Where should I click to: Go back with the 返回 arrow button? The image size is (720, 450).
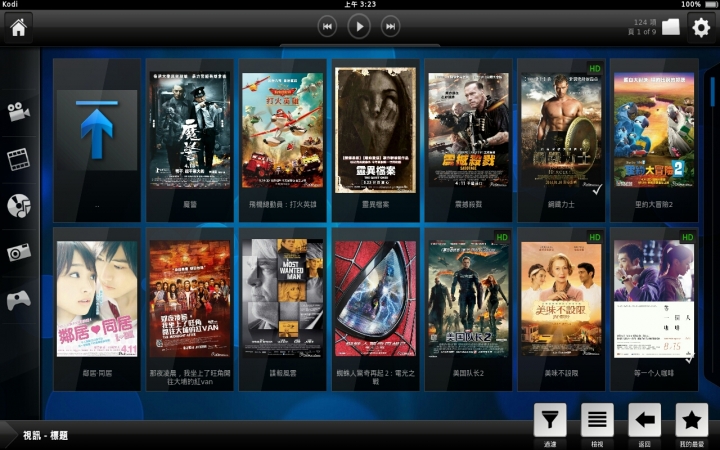645,420
